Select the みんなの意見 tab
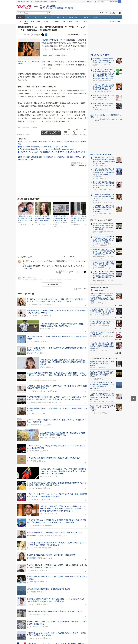Viewport: 138px width, 644px height. 73,17
